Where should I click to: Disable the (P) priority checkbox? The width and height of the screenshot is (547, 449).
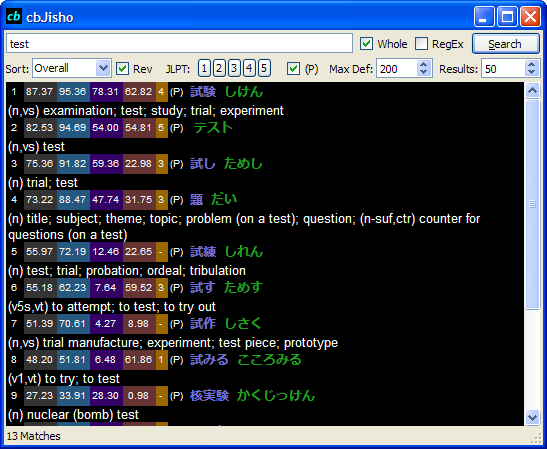tap(293, 68)
